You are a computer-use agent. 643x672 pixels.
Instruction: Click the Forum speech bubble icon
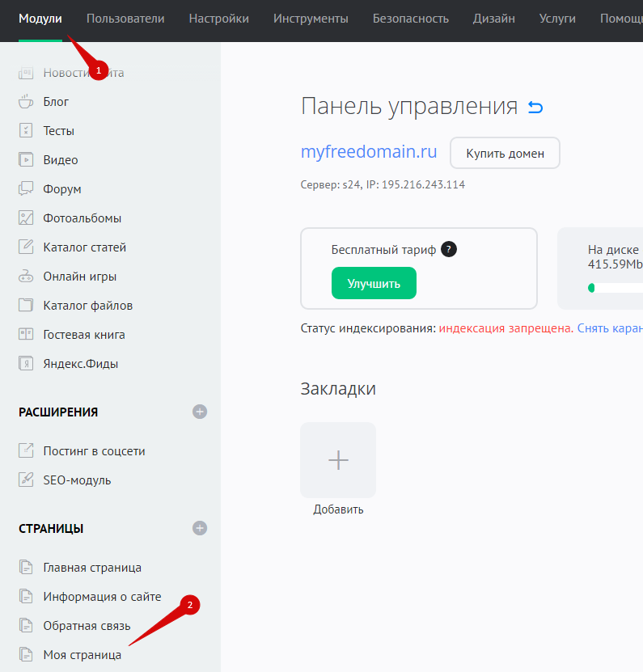(27, 189)
